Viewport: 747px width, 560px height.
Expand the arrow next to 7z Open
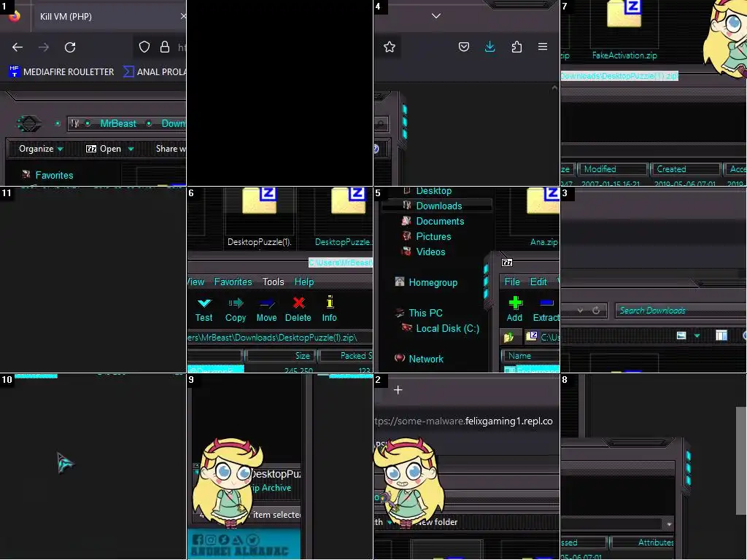[x=131, y=149]
